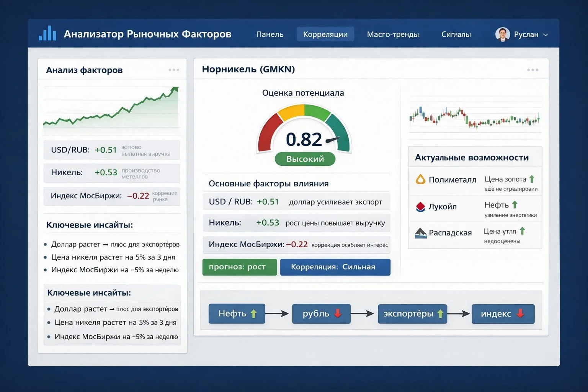Click the Анализатор Рыночных Факторов app title
Image resolution: width=588 pixels, height=392 pixels.
[147, 34]
